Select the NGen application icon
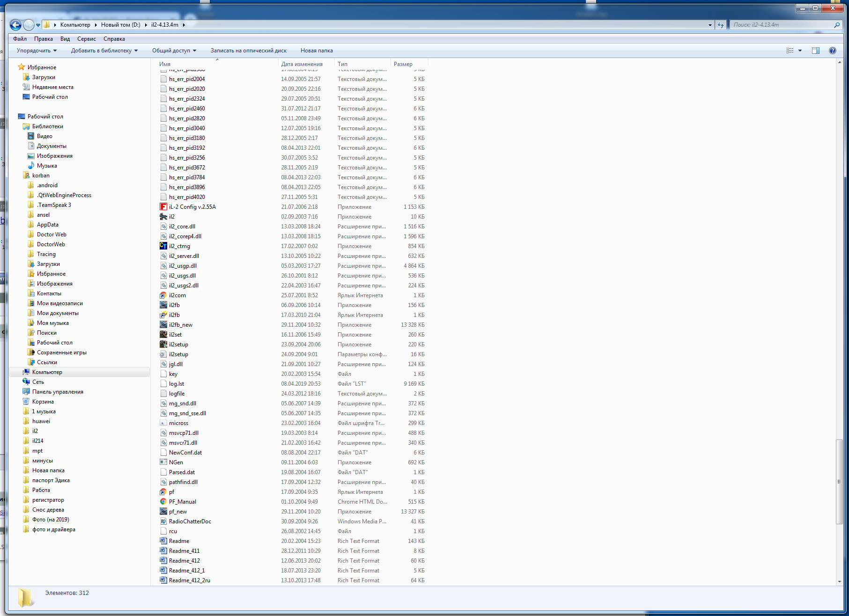The image size is (849, 616). click(x=163, y=462)
